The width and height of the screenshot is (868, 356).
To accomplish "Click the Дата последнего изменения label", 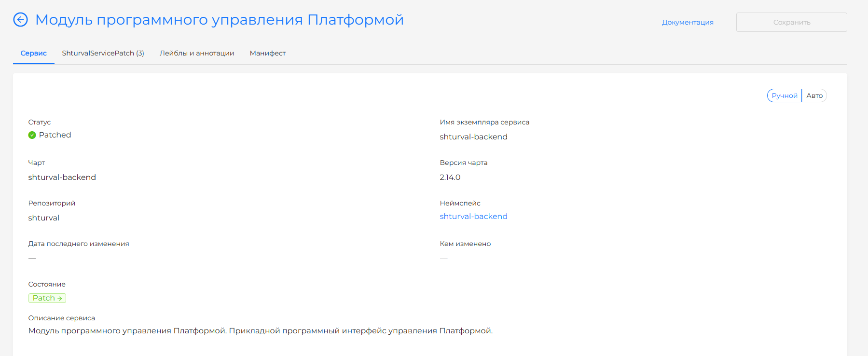I will 79,244.
